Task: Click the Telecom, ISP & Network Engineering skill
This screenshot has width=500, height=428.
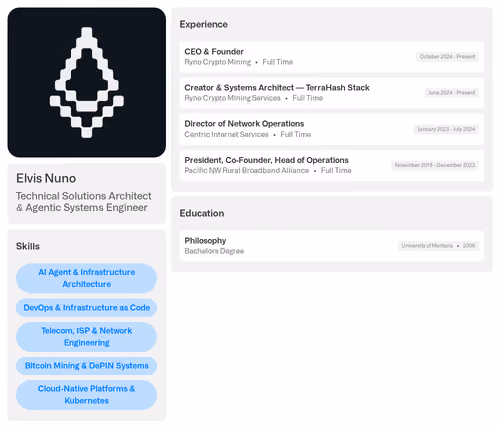Action: (87, 337)
